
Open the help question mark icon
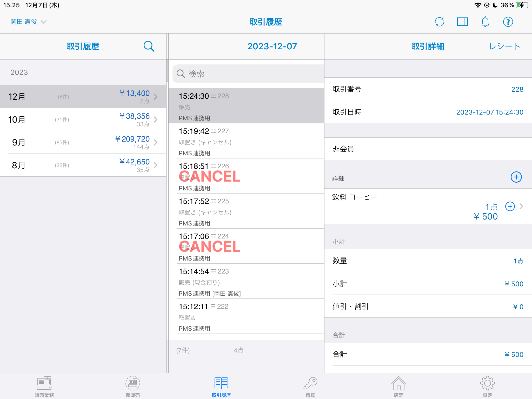tap(508, 22)
